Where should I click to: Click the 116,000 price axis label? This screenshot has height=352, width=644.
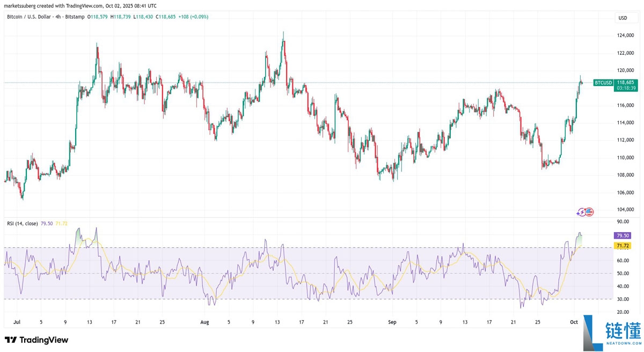(x=626, y=105)
